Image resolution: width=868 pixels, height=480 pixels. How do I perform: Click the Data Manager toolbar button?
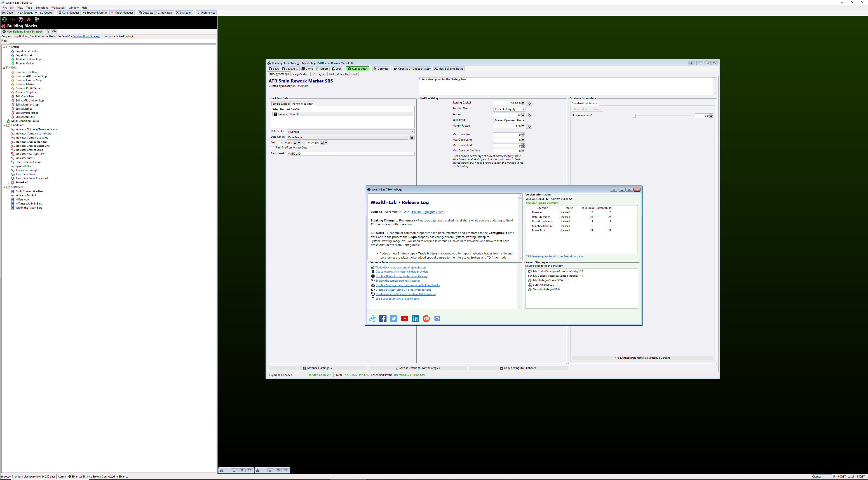coord(68,13)
